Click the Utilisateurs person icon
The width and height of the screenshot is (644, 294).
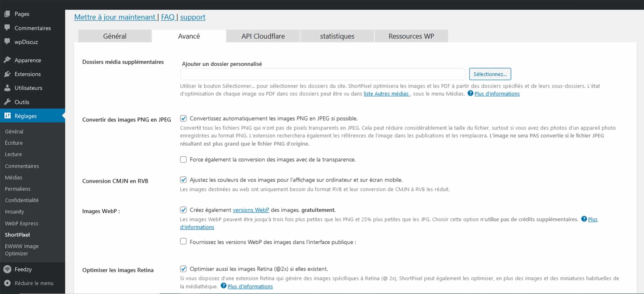[x=7, y=88]
